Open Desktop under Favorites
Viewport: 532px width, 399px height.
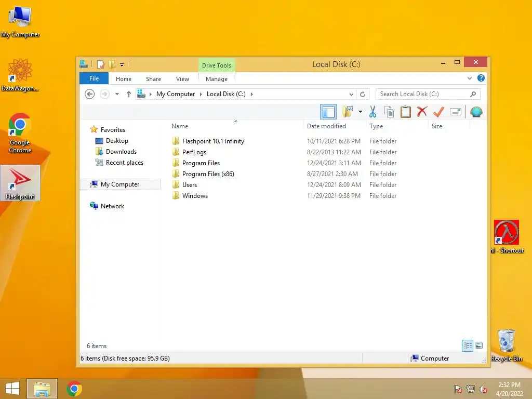point(117,140)
